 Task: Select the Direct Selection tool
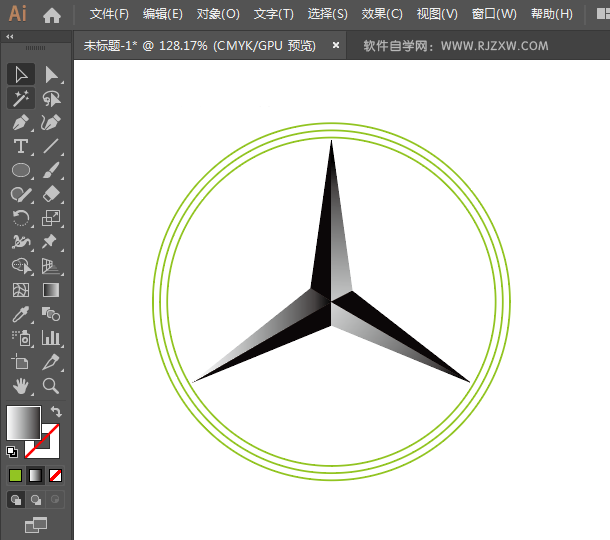click(51, 74)
